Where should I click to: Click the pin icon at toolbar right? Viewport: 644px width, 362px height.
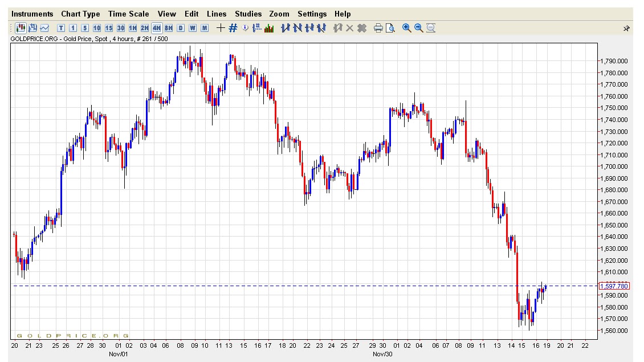pyautogui.click(x=626, y=29)
